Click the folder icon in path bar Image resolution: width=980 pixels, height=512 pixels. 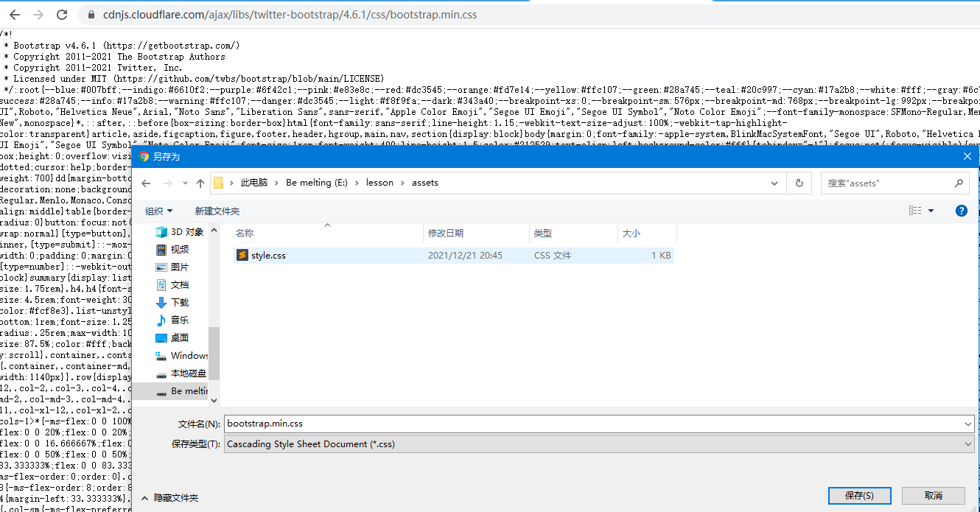(x=218, y=183)
